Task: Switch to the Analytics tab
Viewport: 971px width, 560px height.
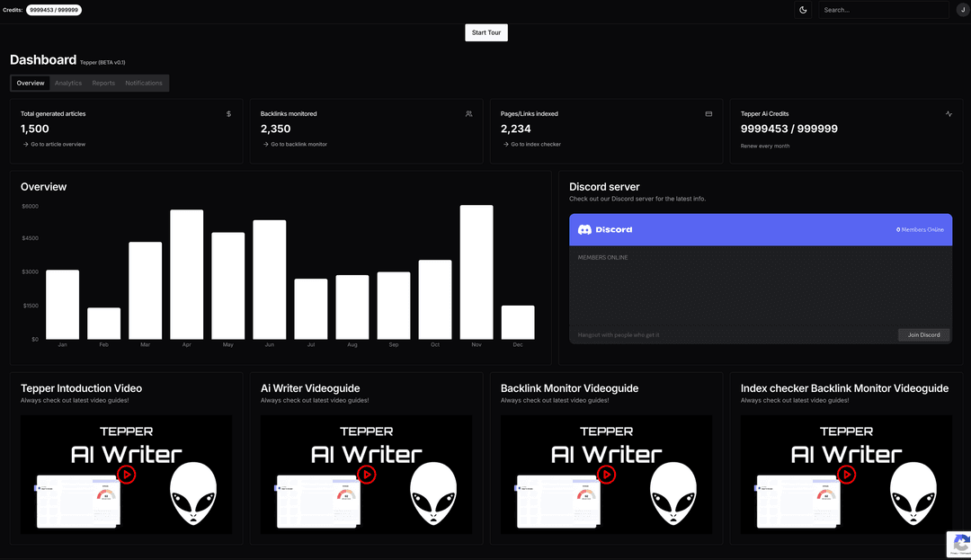Action: coord(68,83)
